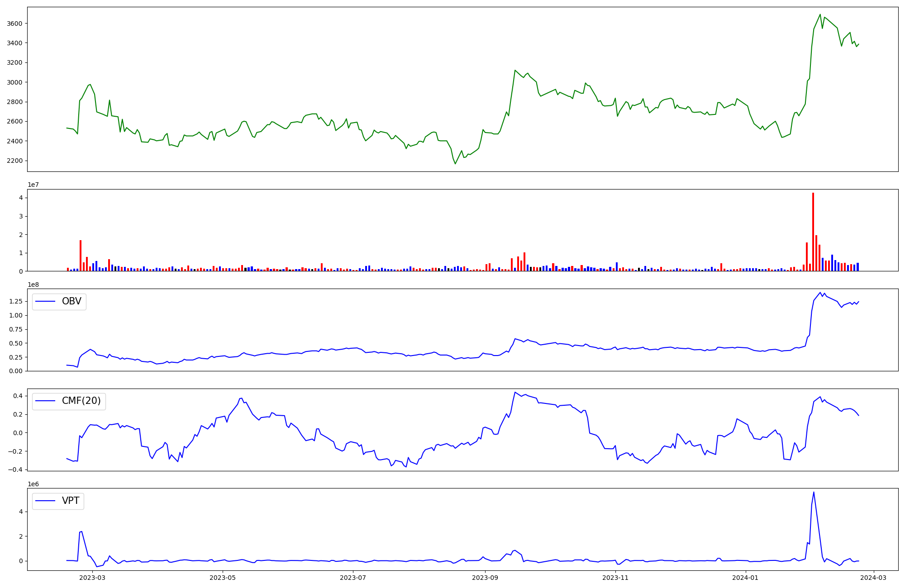Click the CMF(20) legend entry
Viewport: 905px width, 588px height.
tap(69, 401)
